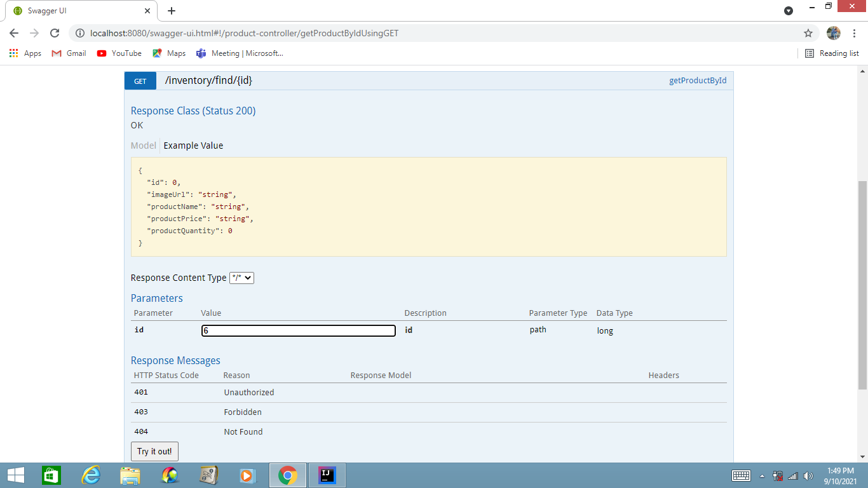Select the Example Value tab

click(193, 146)
